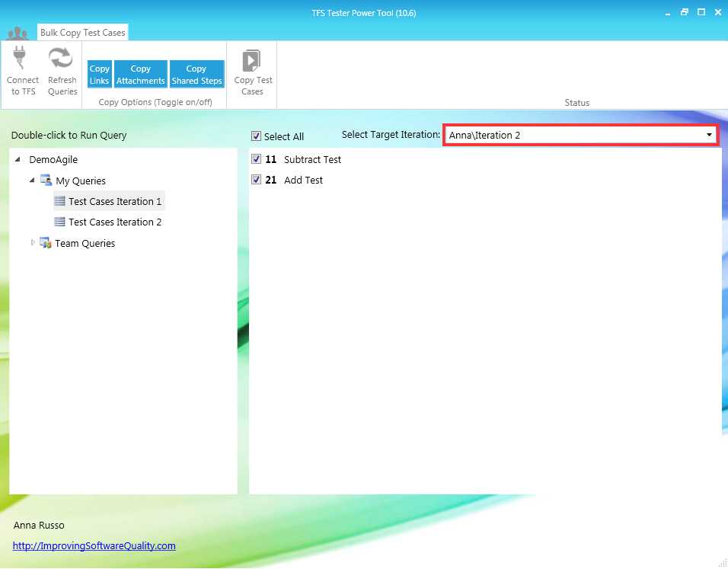Collapse the DemoAgile tree node

point(18,159)
